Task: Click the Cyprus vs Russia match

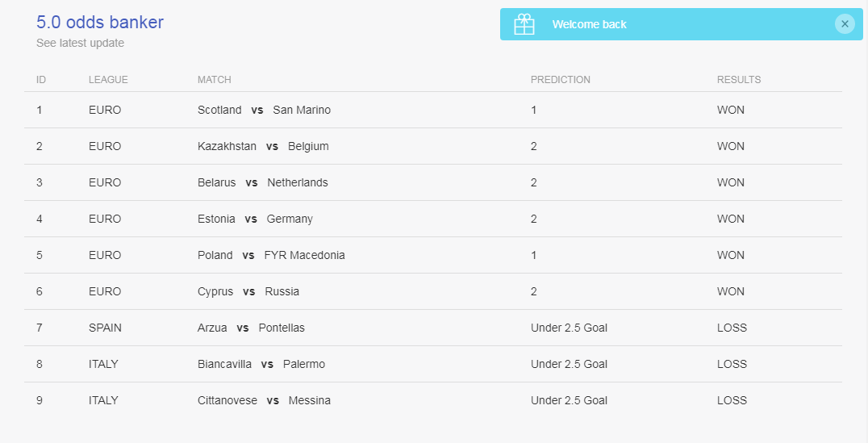Action: pos(248,291)
